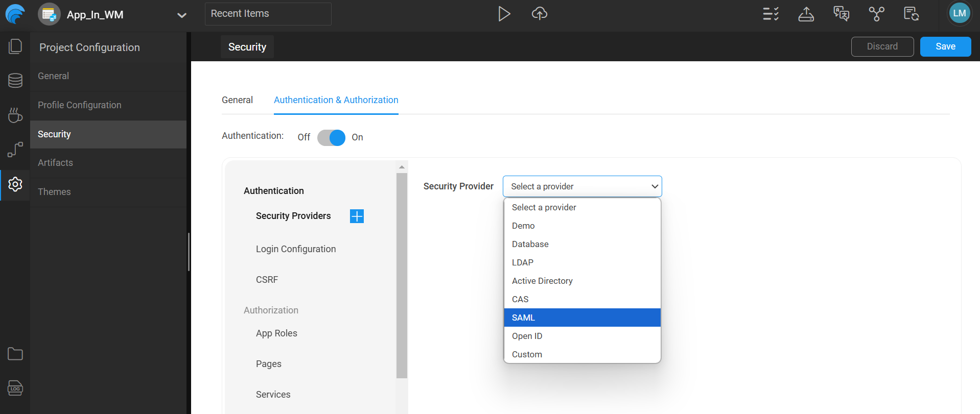Click the cloud deploy icon
This screenshot has height=414, width=980.
click(539, 14)
